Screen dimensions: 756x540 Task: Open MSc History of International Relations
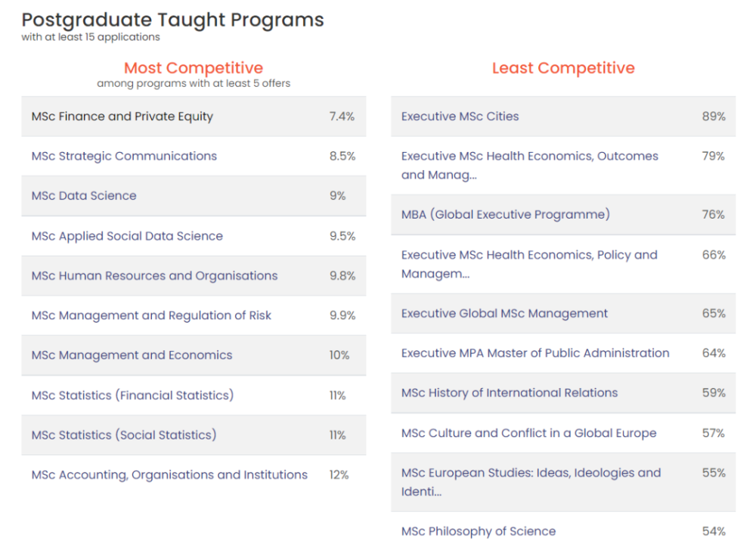point(509,393)
